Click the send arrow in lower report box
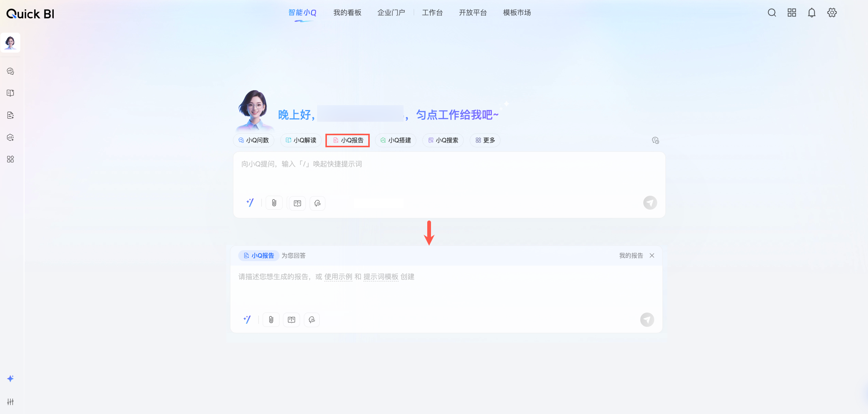 click(647, 320)
